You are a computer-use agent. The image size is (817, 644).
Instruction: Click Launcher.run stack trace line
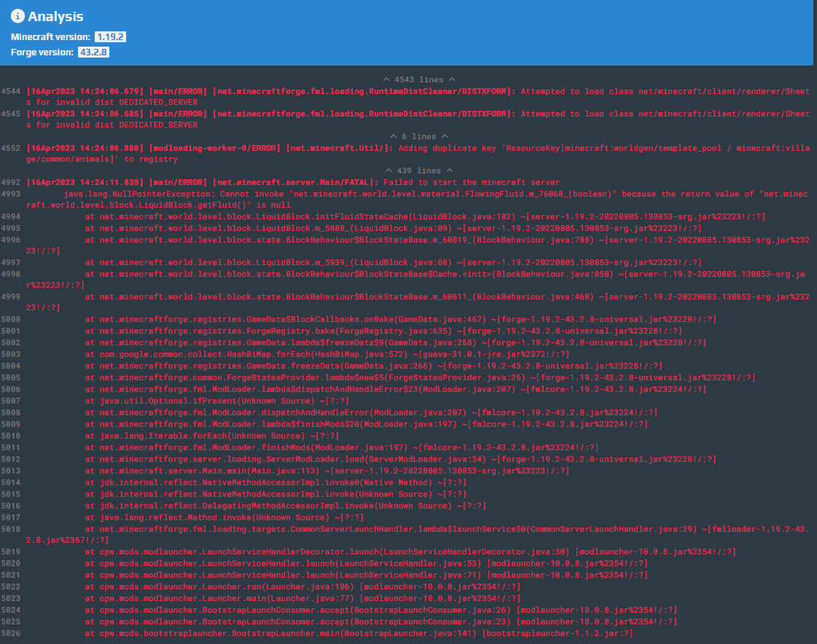point(302,586)
